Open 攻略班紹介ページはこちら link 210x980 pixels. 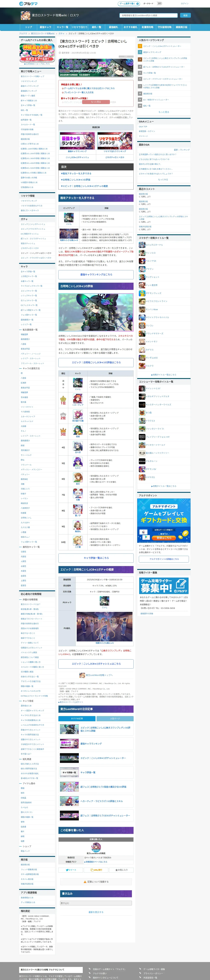point(96,862)
